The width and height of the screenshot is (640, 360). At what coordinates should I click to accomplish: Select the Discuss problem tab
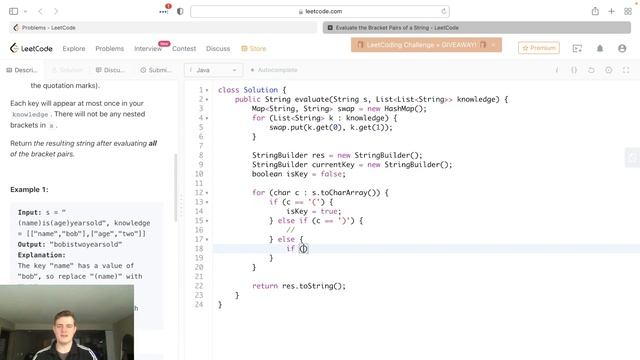110,70
